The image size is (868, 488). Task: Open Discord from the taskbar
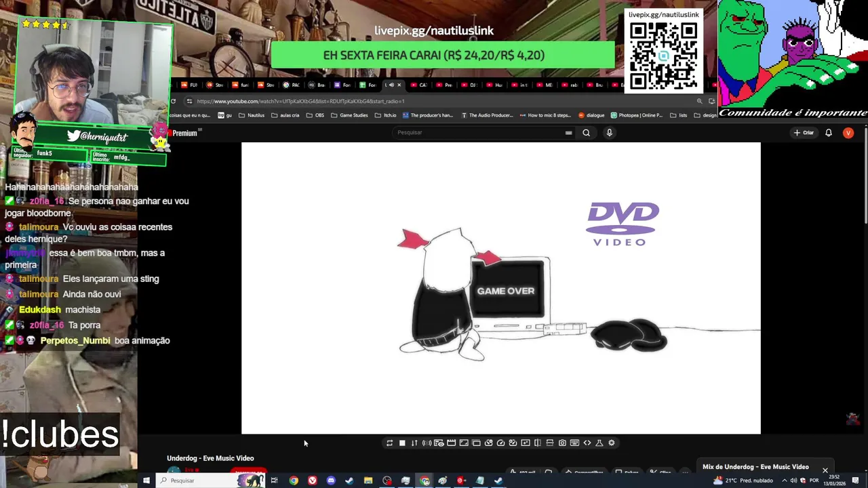pyautogui.click(x=331, y=481)
